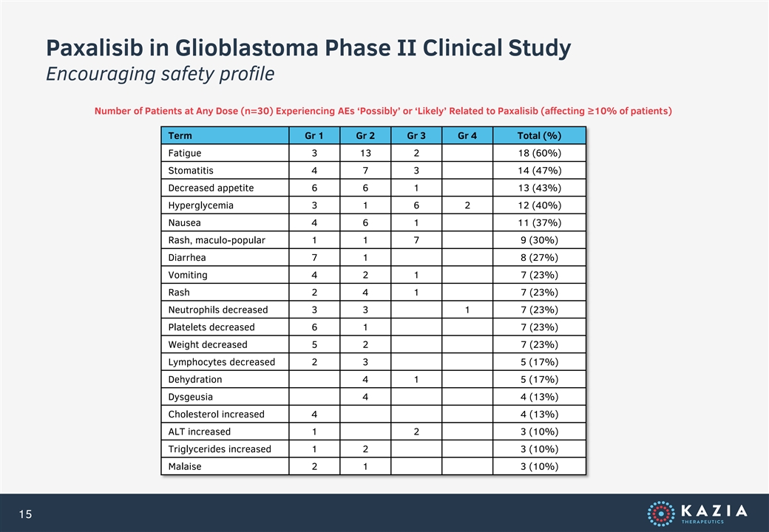The height and width of the screenshot is (532, 769).
Task: Click the Kazia Therapeutics logo icon
Action: click(x=660, y=514)
